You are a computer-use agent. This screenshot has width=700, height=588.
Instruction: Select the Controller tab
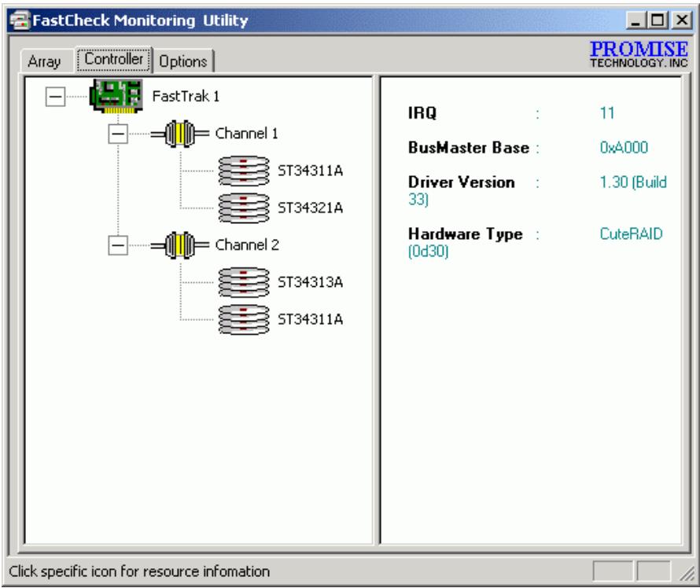[114, 59]
